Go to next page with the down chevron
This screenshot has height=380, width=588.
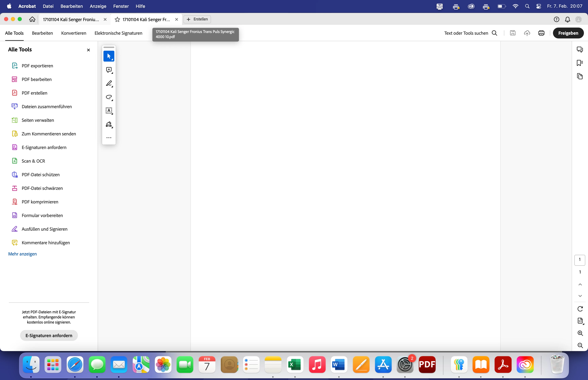click(580, 296)
